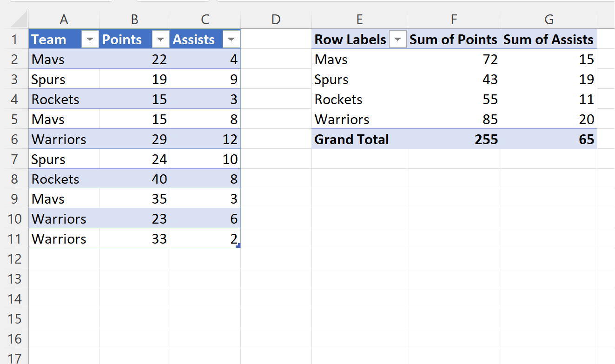The height and width of the screenshot is (364, 615).
Task: Select column G header
Action: click(549, 20)
